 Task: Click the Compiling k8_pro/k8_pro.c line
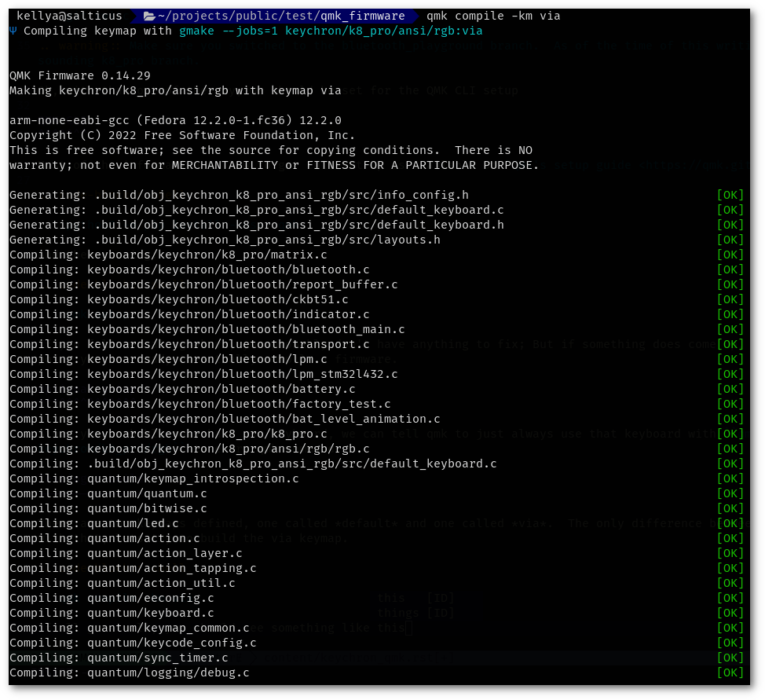point(168,434)
